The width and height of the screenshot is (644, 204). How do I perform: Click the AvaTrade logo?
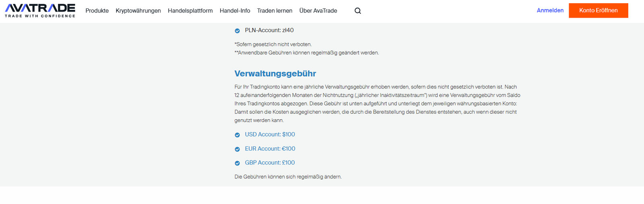(x=40, y=10)
